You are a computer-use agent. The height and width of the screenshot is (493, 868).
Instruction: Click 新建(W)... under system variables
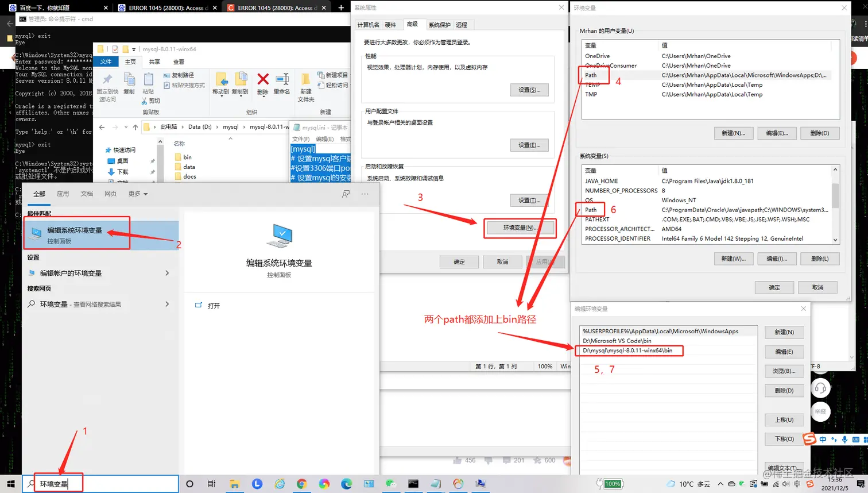coord(733,259)
